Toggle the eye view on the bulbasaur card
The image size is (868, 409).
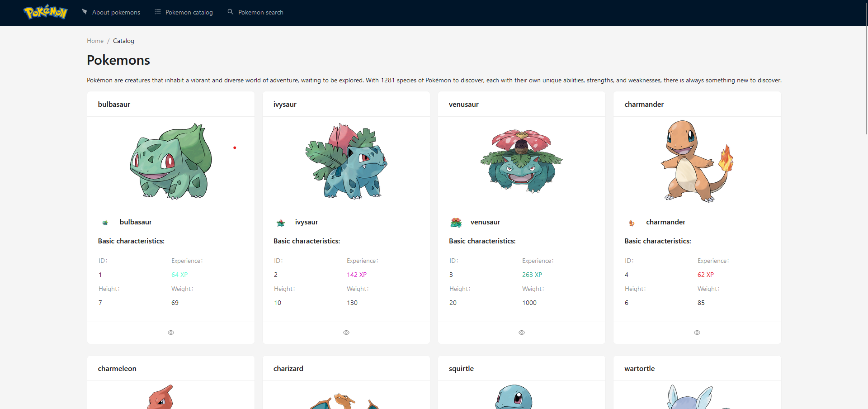pyautogui.click(x=170, y=333)
